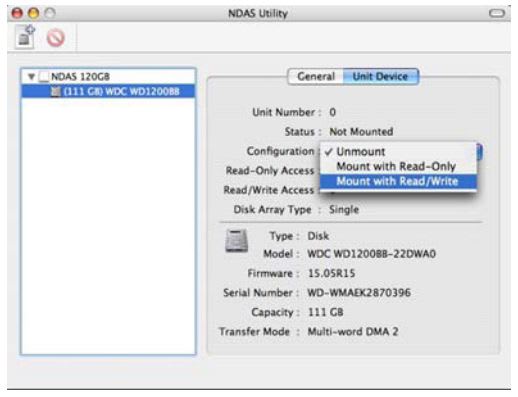Minimize the window with yellow button

tap(33, 13)
